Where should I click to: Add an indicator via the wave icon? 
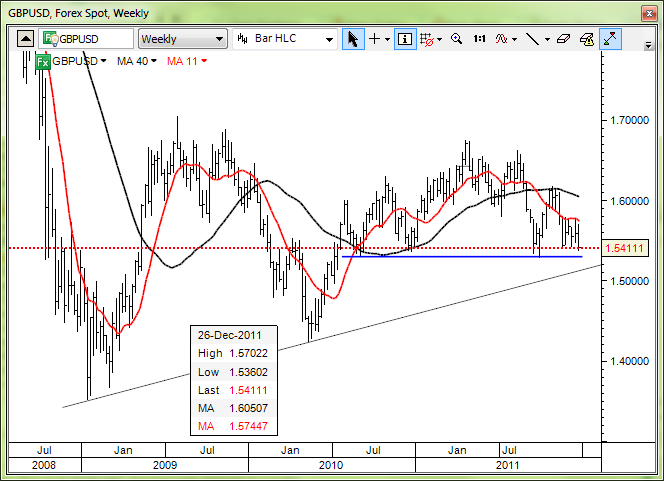click(501, 39)
